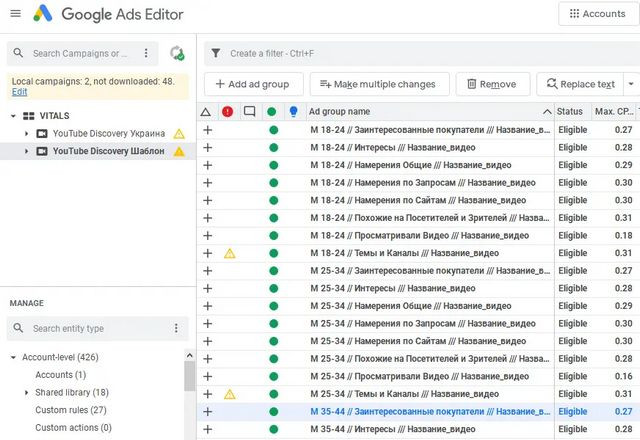Collapse the VITALS account tree node
This screenshot has height=440, width=640.
coord(13,116)
